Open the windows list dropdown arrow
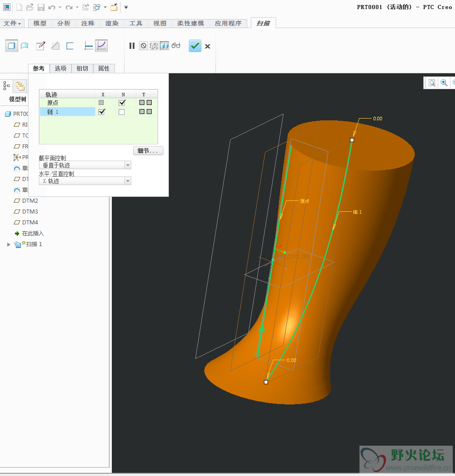 click(x=105, y=7)
